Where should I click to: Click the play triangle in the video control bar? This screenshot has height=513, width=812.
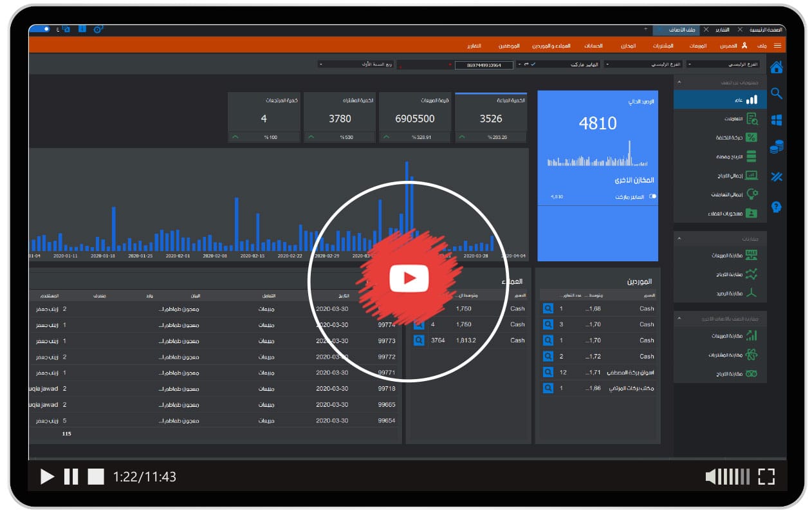point(47,477)
